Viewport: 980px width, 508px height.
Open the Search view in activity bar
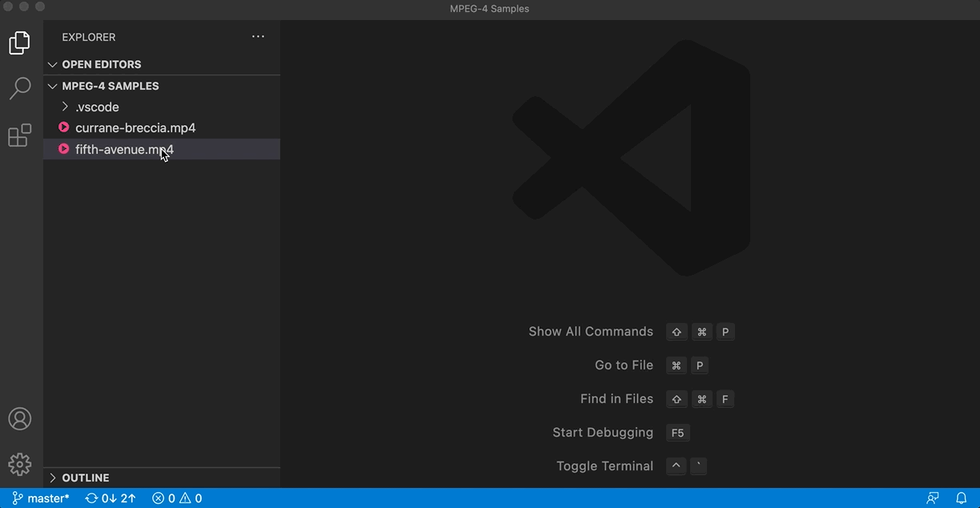20,88
